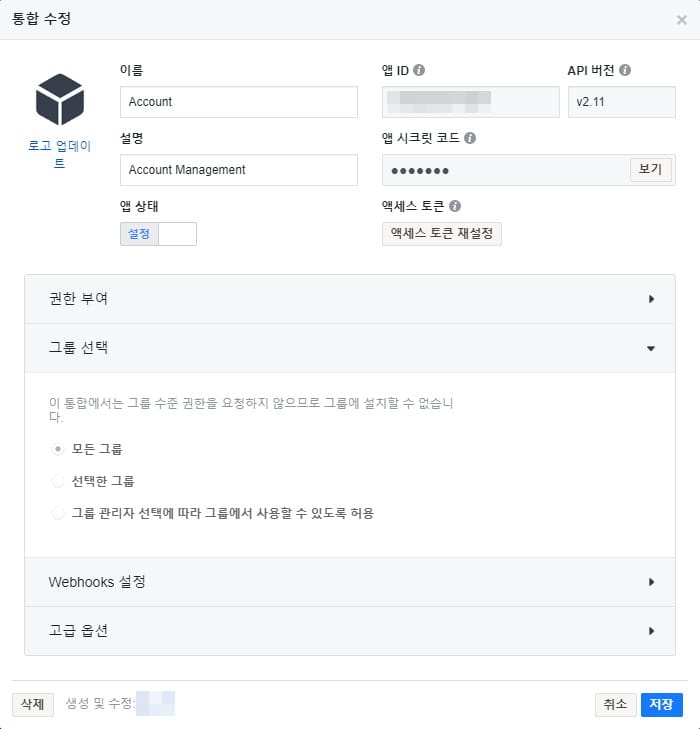Select the 선택한 그룹 radio option
This screenshot has width=700, height=729.
(x=58, y=481)
